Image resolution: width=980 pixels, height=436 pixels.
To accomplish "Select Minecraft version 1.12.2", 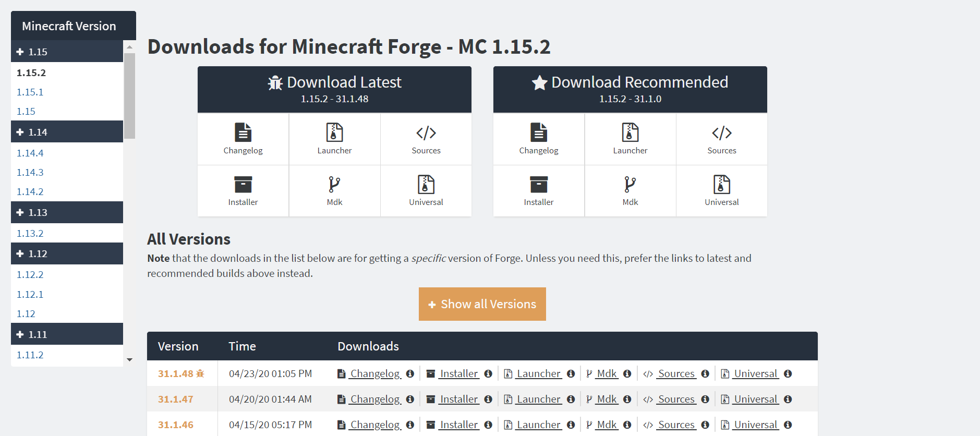I will tap(30, 274).
